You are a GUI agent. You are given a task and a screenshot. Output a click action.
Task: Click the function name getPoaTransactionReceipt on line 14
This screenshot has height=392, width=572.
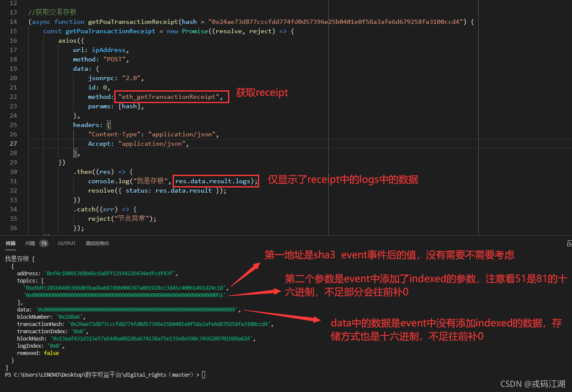[x=133, y=22]
